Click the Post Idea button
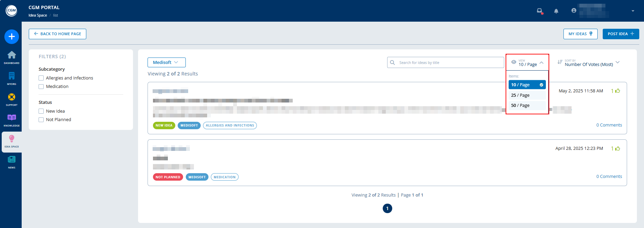Image resolution: width=644 pixels, height=228 pixels. click(621, 34)
